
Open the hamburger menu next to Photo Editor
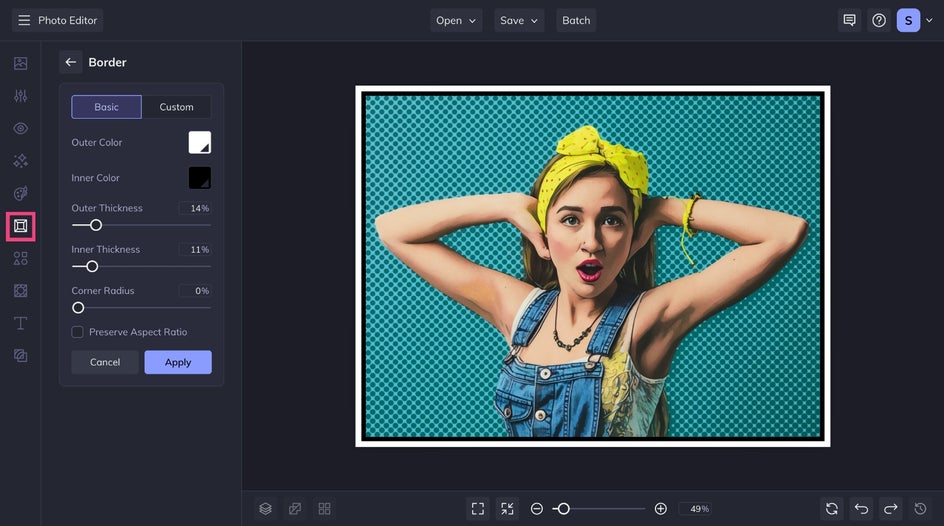24,20
